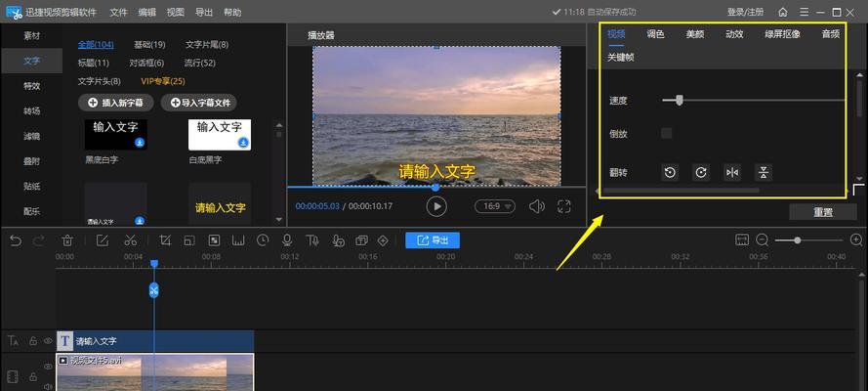868x391 pixels.
Task: Toggle lock on the text track
Action: coord(33,341)
